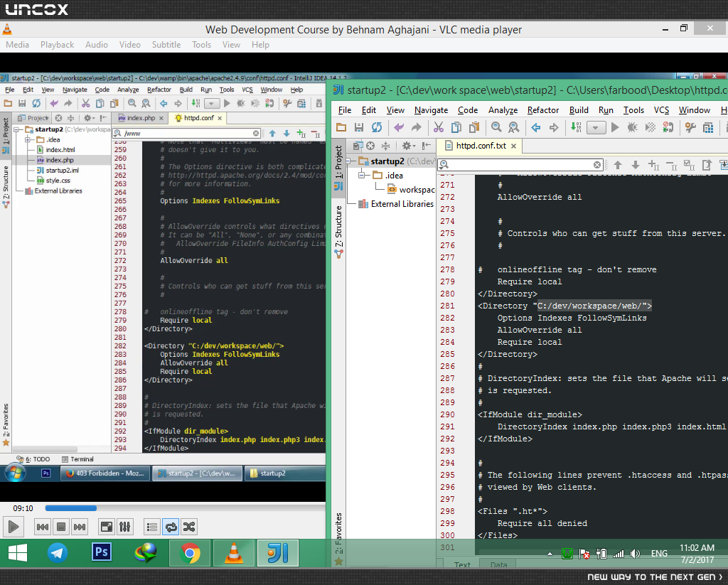This screenshot has height=585, width=728.
Task: Toggle VLC loop mode
Action: (171, 527)
